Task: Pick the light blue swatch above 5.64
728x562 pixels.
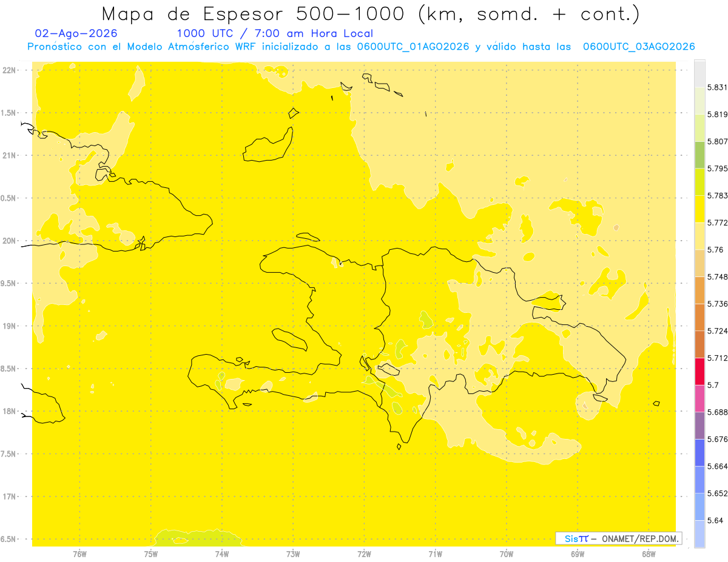Action: [699, 506]
